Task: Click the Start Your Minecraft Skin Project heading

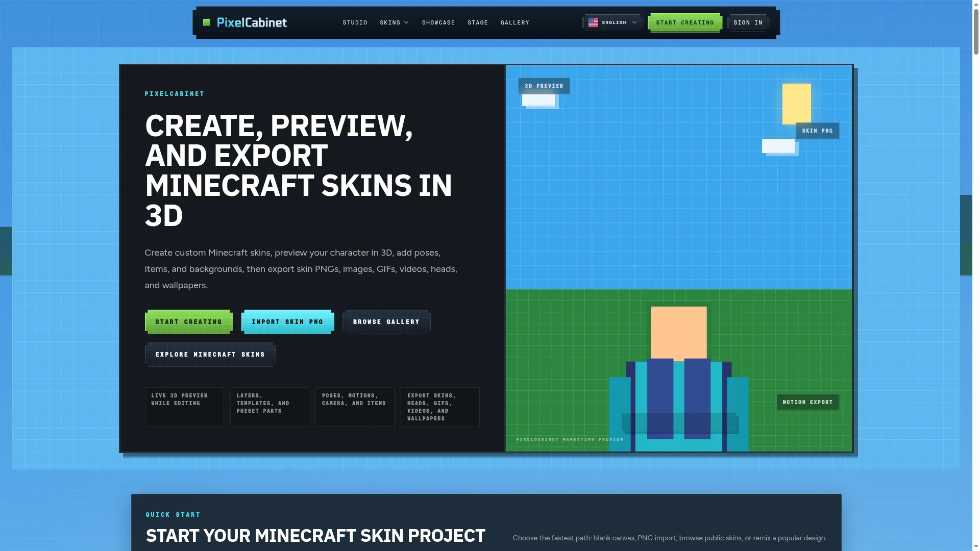Action: click(x=315, y=536)
